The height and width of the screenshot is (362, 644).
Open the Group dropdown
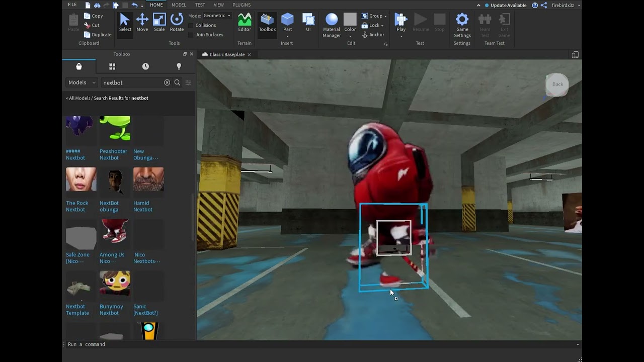click(x=374, y=16)
